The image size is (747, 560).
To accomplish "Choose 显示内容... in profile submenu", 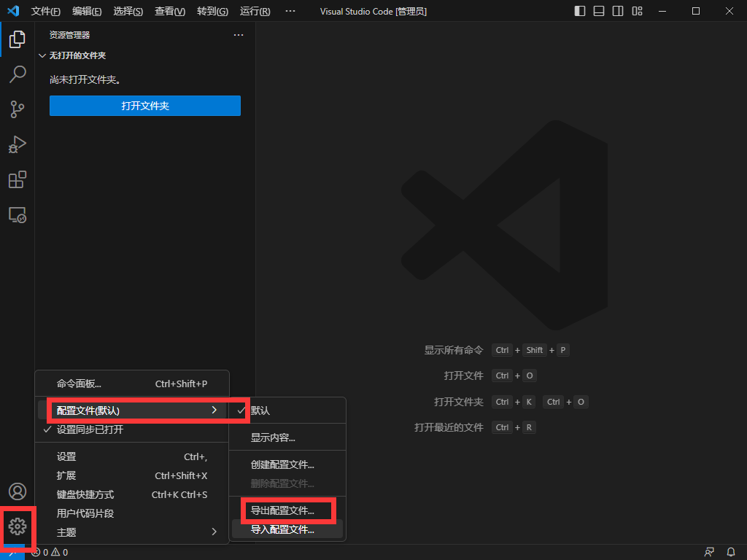I will pos(287,437).
